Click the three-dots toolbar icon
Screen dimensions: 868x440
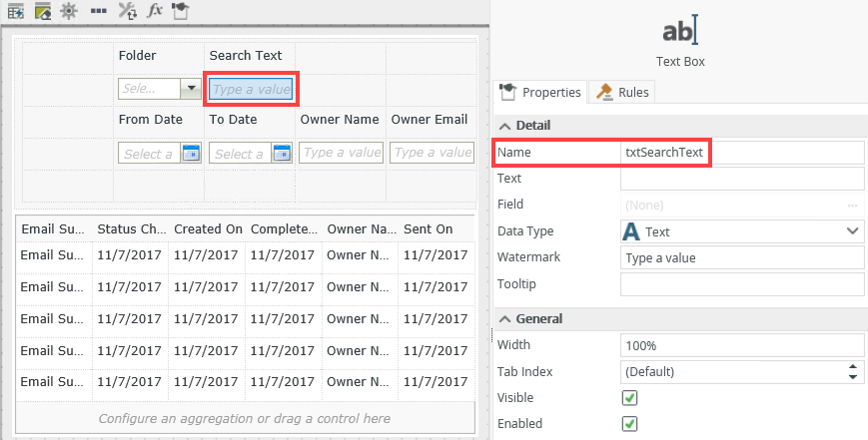coord(98,11)
